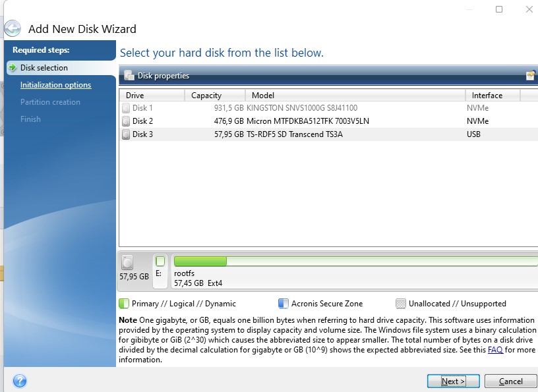Screen dimensions: 538x392
Task: Sort list by Drive column header
Action: coord(152,96)
